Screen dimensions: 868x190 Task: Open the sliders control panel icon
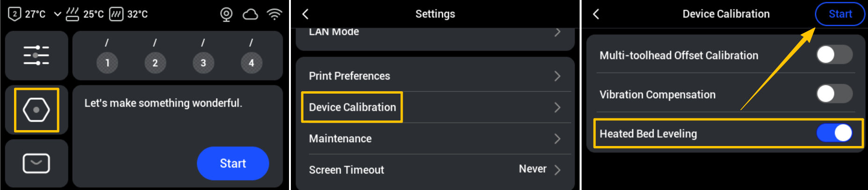pos(36,55)
